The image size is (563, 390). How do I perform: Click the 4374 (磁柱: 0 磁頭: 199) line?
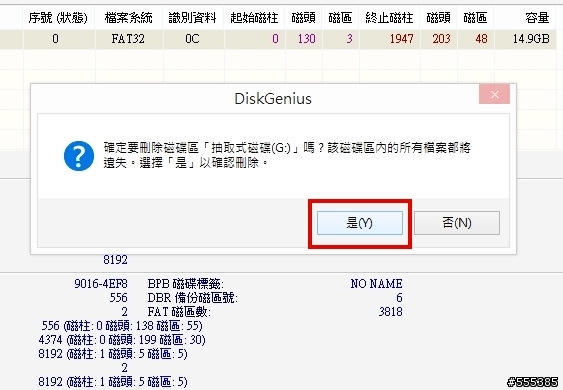click(122, 340)
